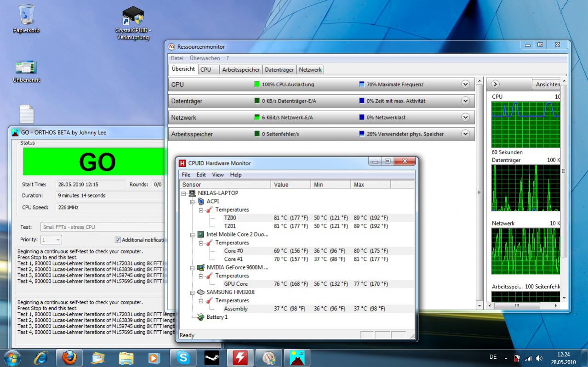Click the Ansichten button in the graph pane
588x367 pixels.
click(x=548, y=85)
